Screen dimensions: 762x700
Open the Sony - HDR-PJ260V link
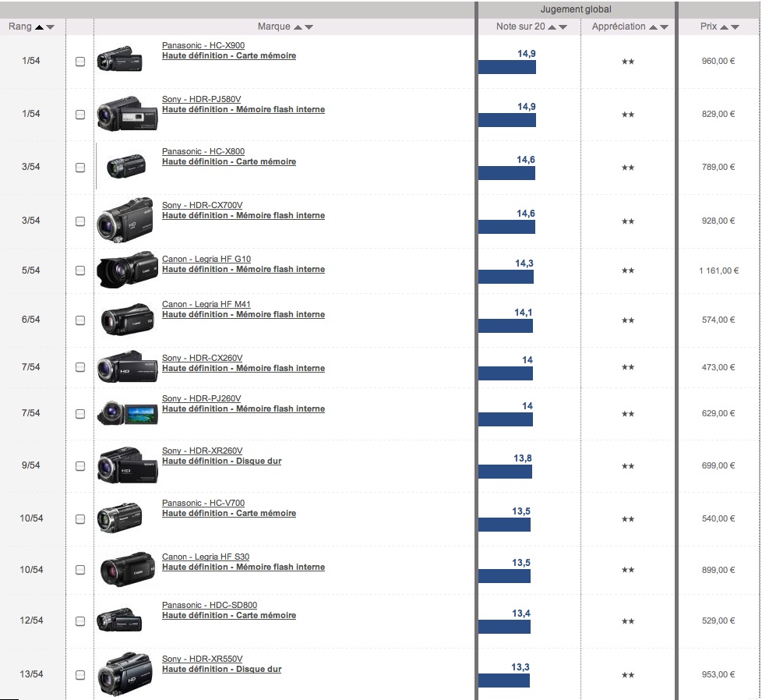click(201, 398)
